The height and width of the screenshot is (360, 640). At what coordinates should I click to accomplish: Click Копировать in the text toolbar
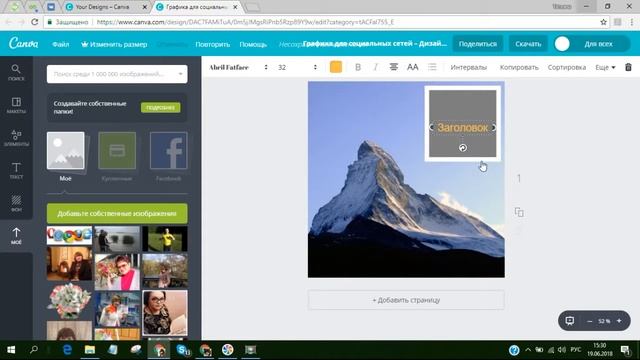click(519, 67)
